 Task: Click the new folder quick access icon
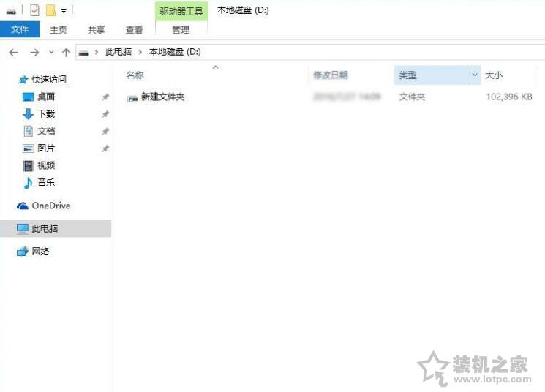pyautogui.click(x=50, y=10)
